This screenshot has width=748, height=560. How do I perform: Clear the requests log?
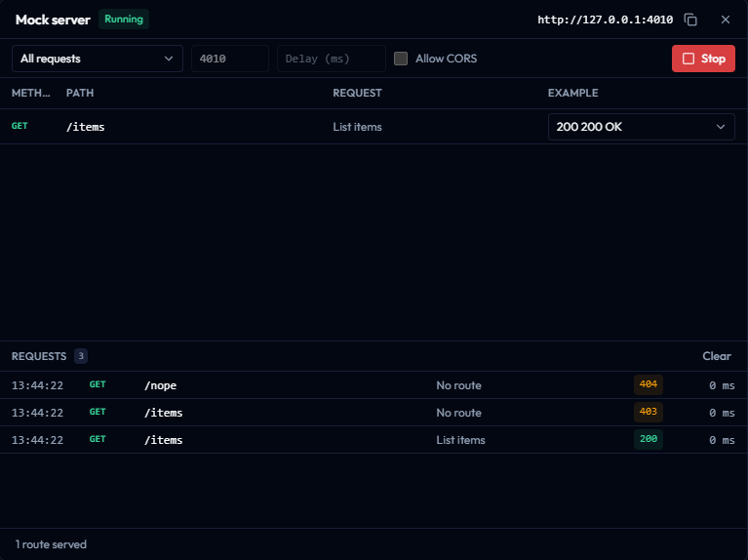[x=717, y=356]
